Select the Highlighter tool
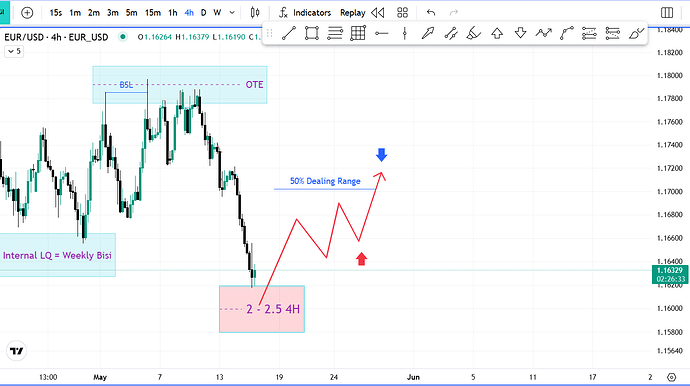Viewport: 690px width, 386px height. (x=474, y=33)
